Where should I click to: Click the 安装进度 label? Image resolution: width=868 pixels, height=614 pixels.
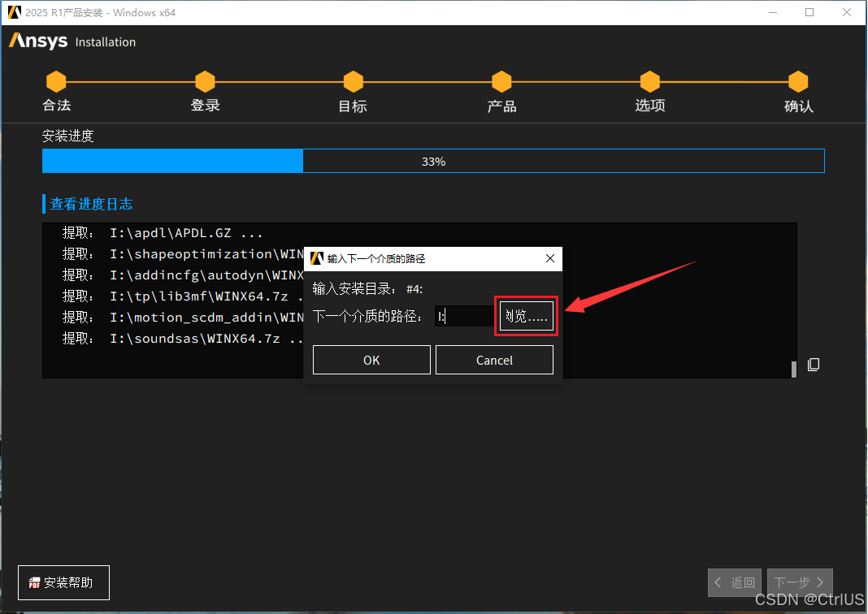pyautogui.click(x=68, y=136)
